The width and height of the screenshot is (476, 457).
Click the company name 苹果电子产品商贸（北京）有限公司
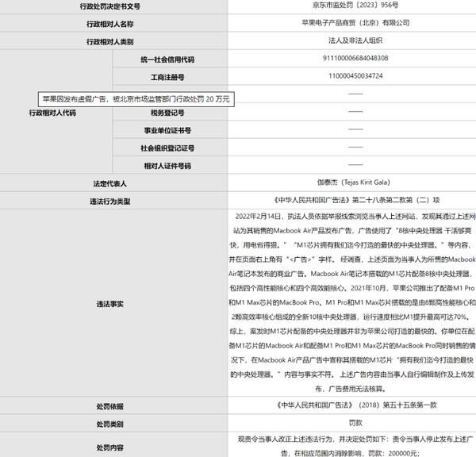point(355,23)
